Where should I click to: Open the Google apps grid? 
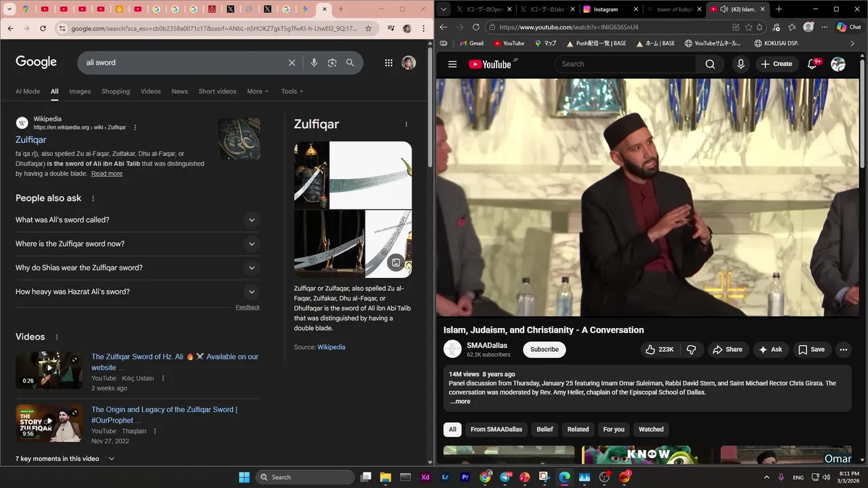(x=389, y=62)
